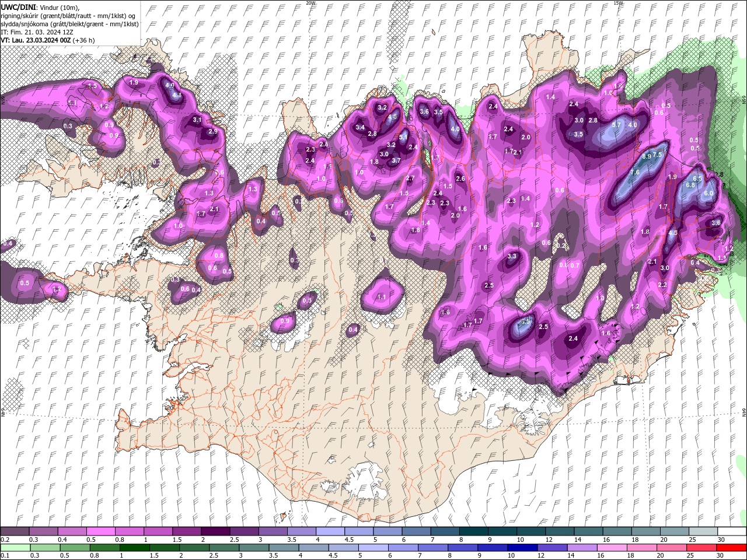Click the bright pink 0.5–0.8 snow legend swatch

pyautogui.click(x=102, y=531)
